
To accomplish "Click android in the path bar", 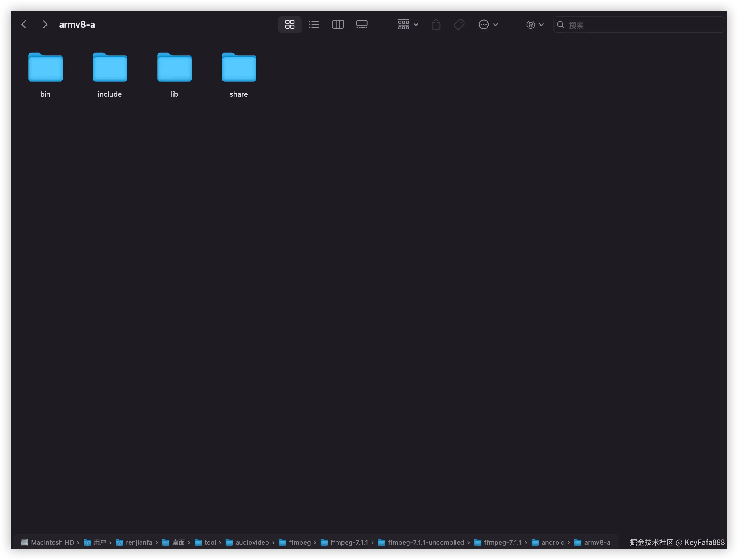I will click(x=552, y=542).
